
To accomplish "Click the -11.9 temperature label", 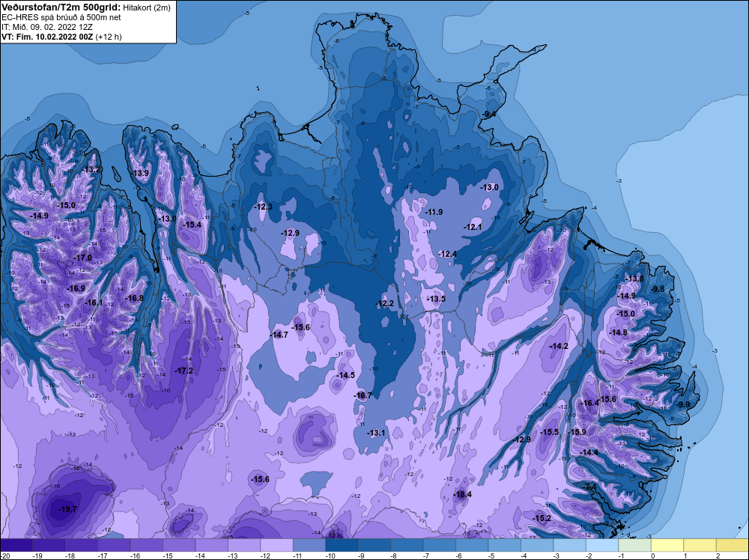I will 434,212.
